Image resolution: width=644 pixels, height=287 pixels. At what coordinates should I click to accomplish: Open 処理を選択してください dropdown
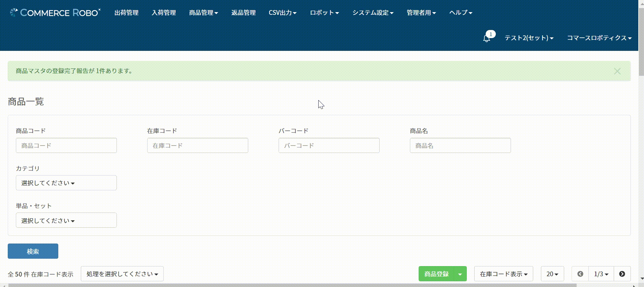(x=122, y=274)
